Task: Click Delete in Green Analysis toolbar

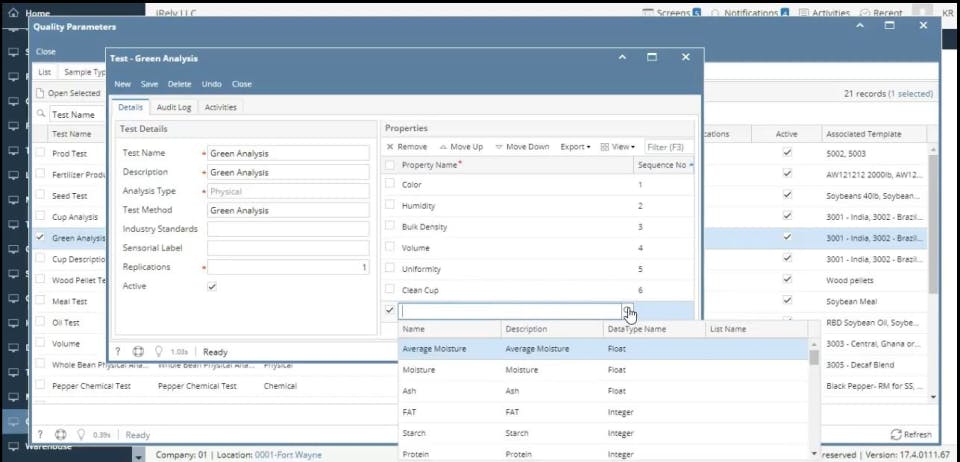Action: pos(179,84)
